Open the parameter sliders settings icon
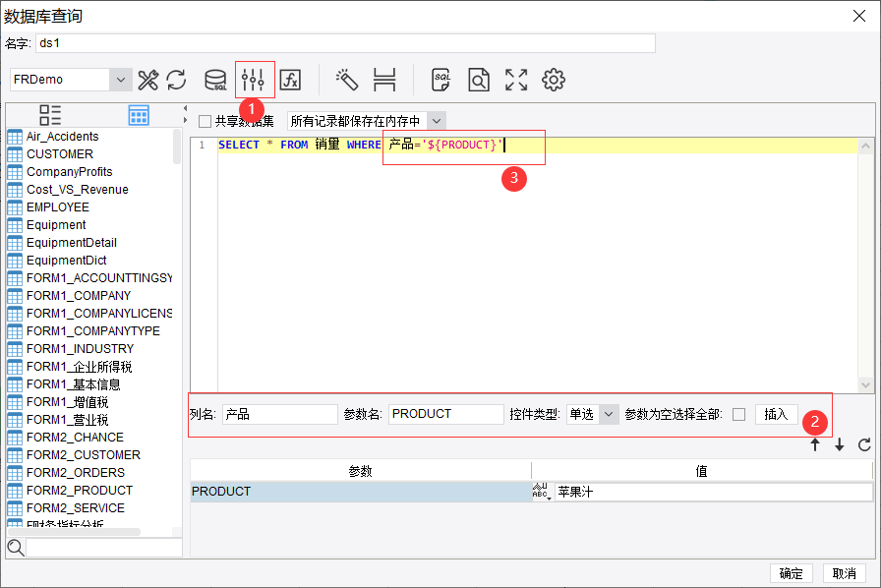 (253, 80)
